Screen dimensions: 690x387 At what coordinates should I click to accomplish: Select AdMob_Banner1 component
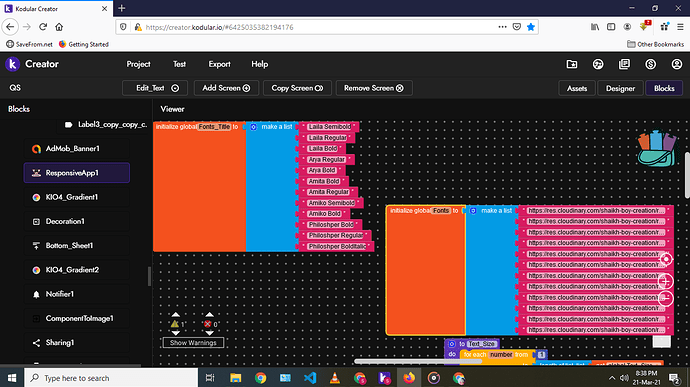click(77, 149)
